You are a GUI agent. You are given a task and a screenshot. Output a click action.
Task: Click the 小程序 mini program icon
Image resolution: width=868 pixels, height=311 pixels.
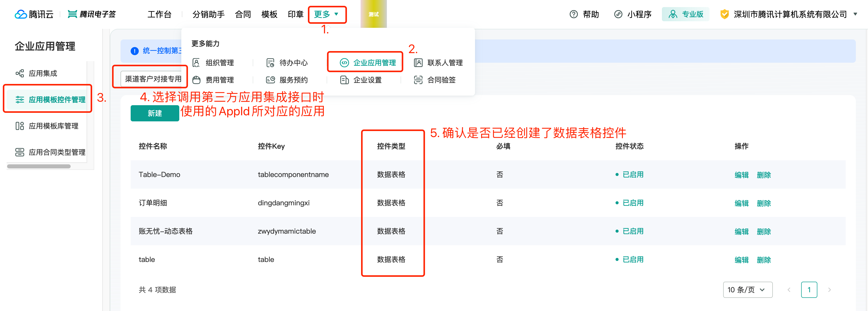pyautogui.click(x=618, y=14)
